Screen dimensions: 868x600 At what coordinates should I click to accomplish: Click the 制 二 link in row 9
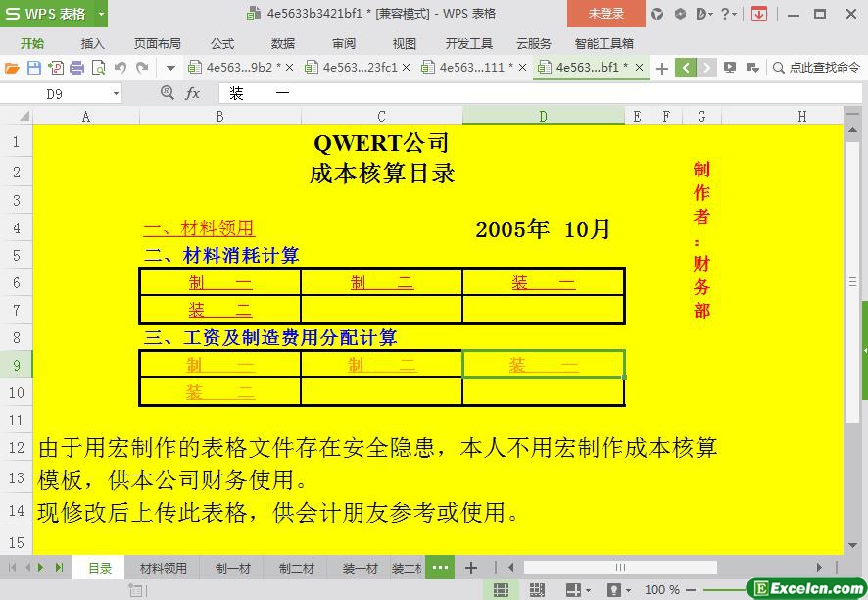pos(382,365)
